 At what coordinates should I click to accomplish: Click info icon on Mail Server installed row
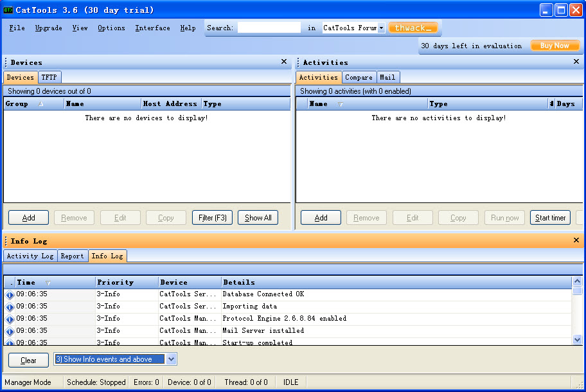click(x=10, y=331)
